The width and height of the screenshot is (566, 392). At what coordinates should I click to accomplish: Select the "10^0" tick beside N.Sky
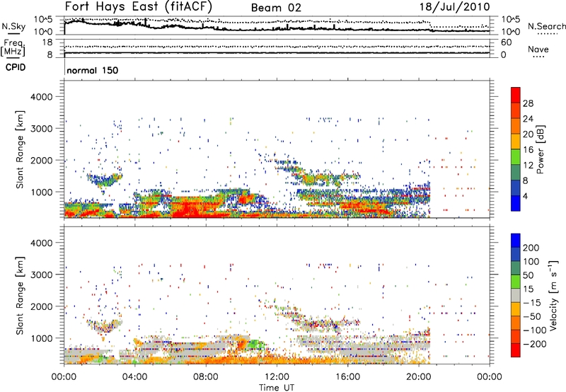click(43, 32)
